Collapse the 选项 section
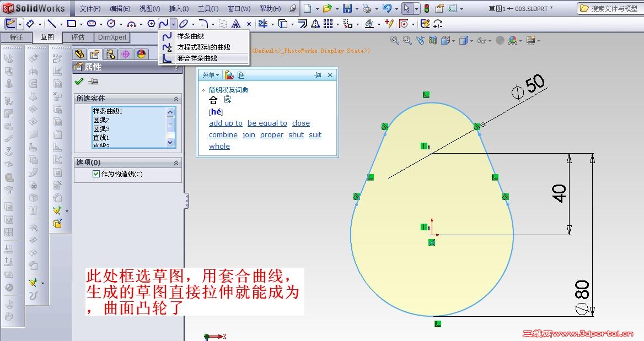The width and height of the screenshot is (644, 341). coord(176,163)
